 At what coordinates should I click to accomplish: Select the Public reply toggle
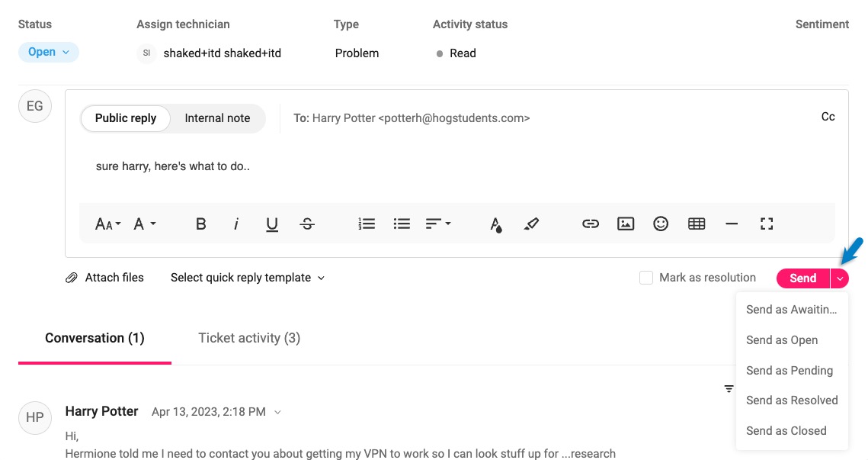click(x=126, y=118)
